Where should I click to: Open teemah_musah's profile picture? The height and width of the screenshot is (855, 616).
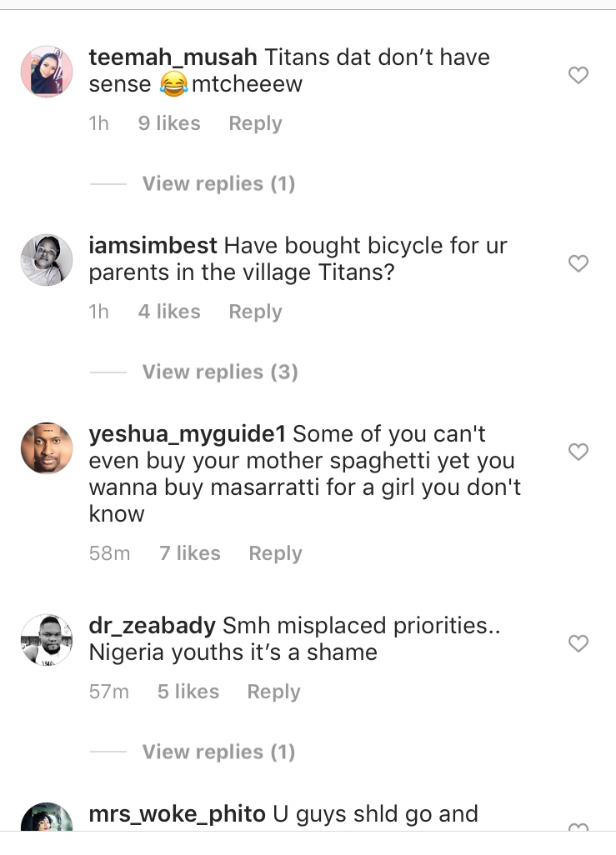(47, 72)
